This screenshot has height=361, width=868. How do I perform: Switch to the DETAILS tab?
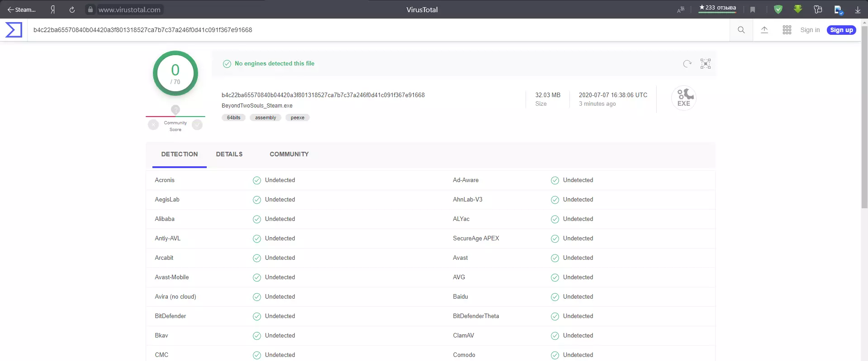point(229,154)
